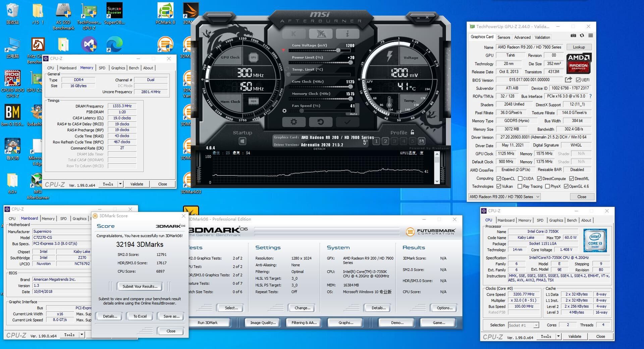
Task: Toggle the DirectCompute checkbox in GPU-Z
Action: coord(539,179)
